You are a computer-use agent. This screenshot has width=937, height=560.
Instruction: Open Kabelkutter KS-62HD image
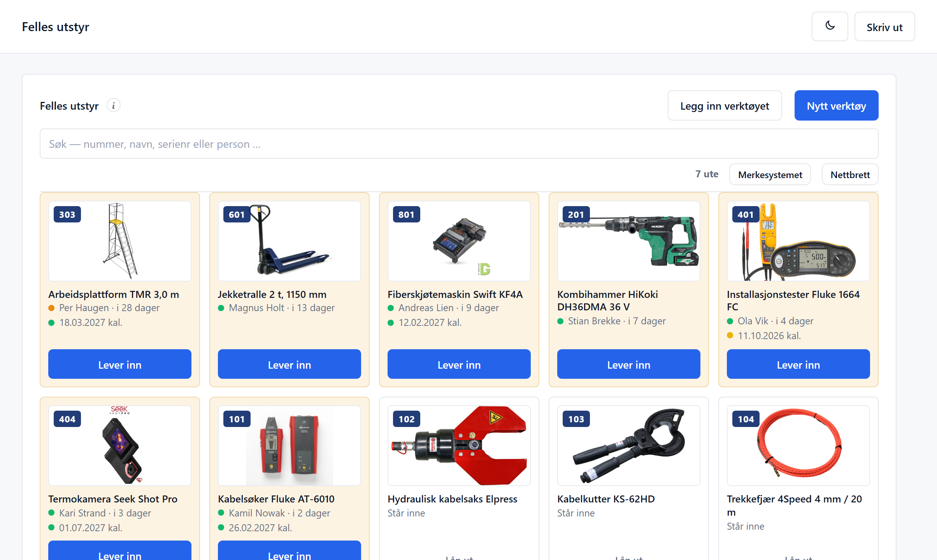(629, 446)
